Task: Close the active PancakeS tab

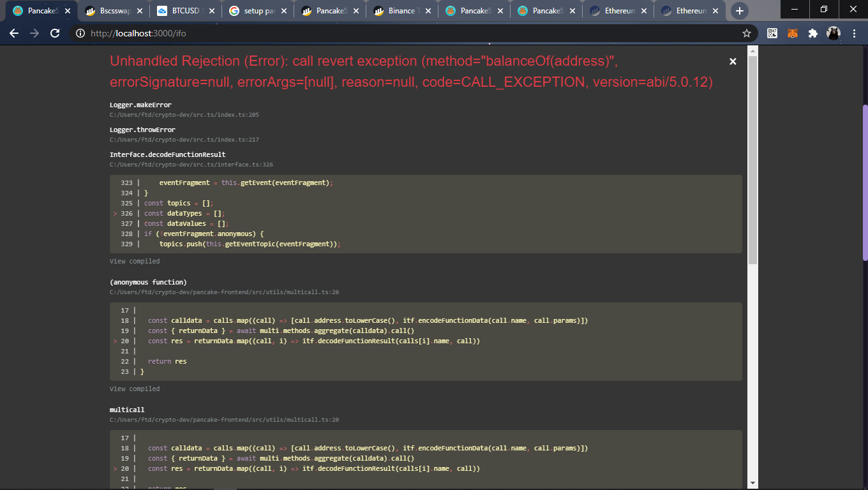Action: click(68, 11)
